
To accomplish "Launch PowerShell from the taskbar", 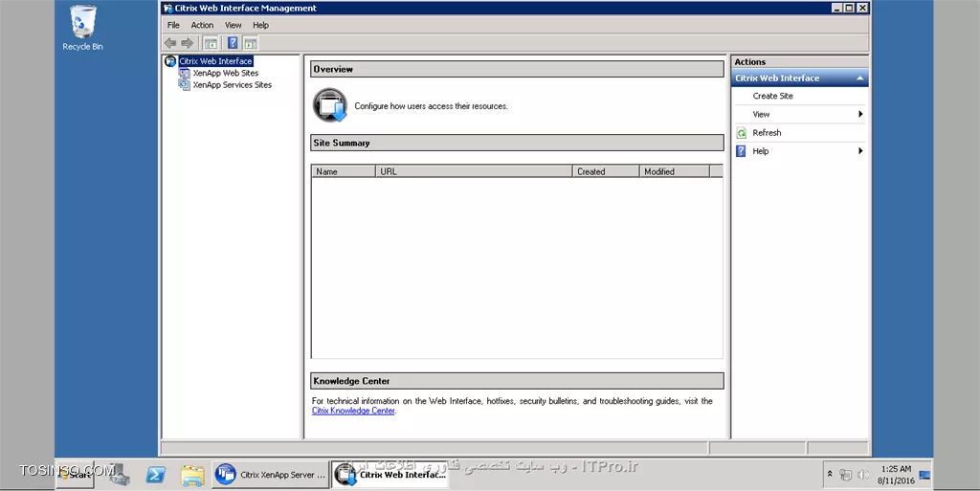I will point(156,475).
